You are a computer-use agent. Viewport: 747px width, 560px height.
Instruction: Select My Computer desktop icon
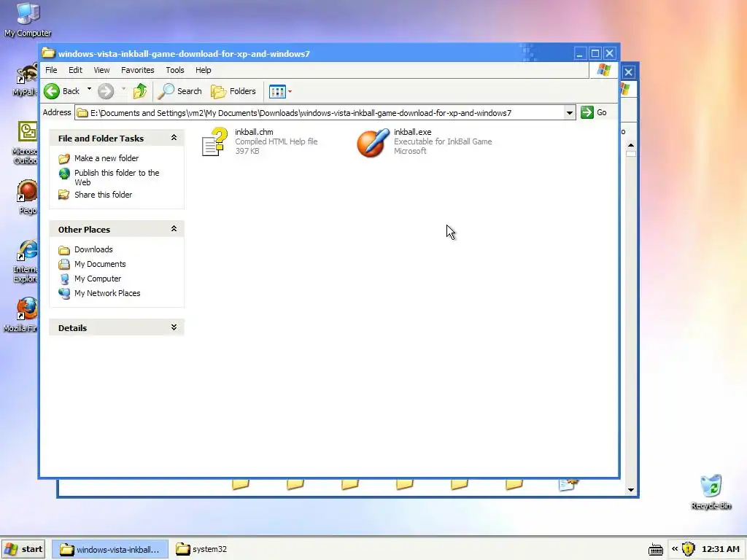click(x=28, y=20)
